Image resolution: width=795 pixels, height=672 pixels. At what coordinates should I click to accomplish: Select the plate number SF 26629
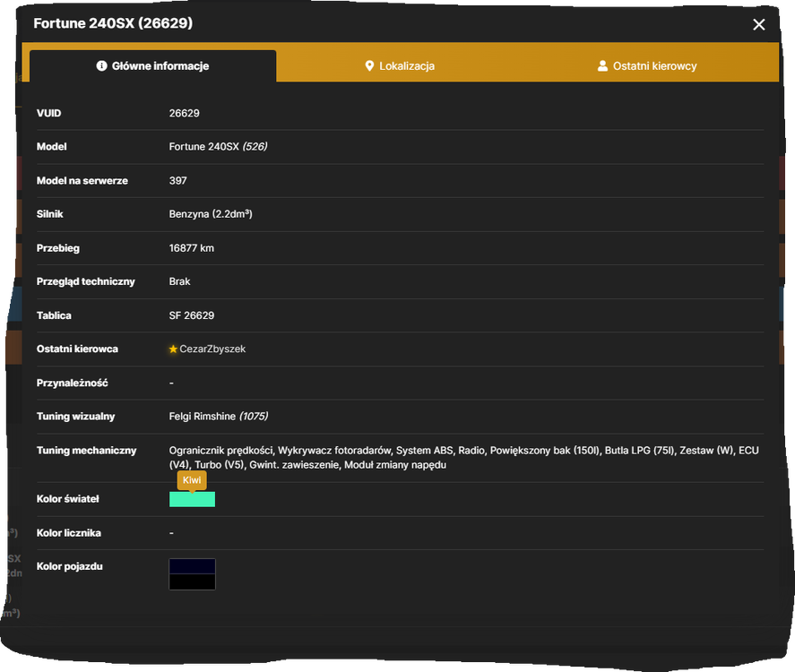click(x=192, y=315)
